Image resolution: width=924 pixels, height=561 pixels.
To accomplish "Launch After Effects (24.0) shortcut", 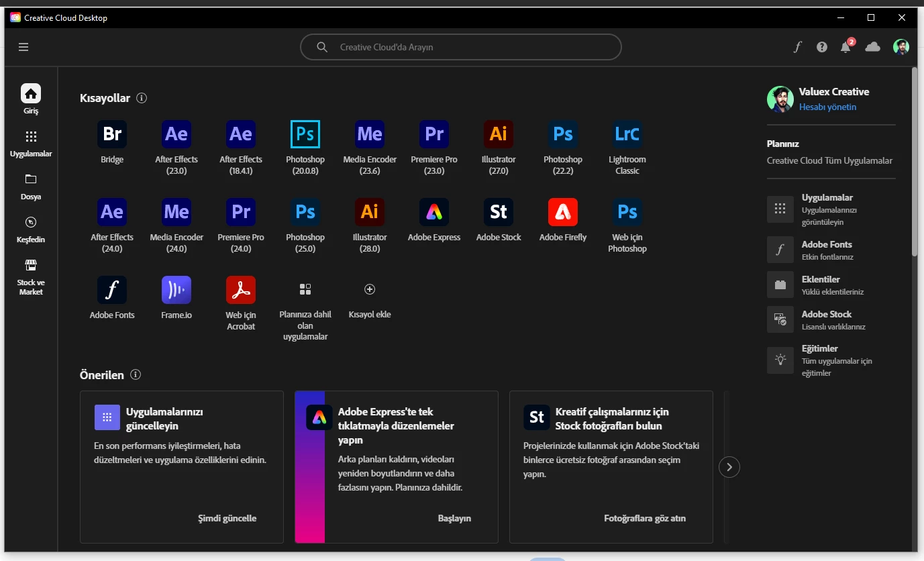I will (x=112, y=212).
